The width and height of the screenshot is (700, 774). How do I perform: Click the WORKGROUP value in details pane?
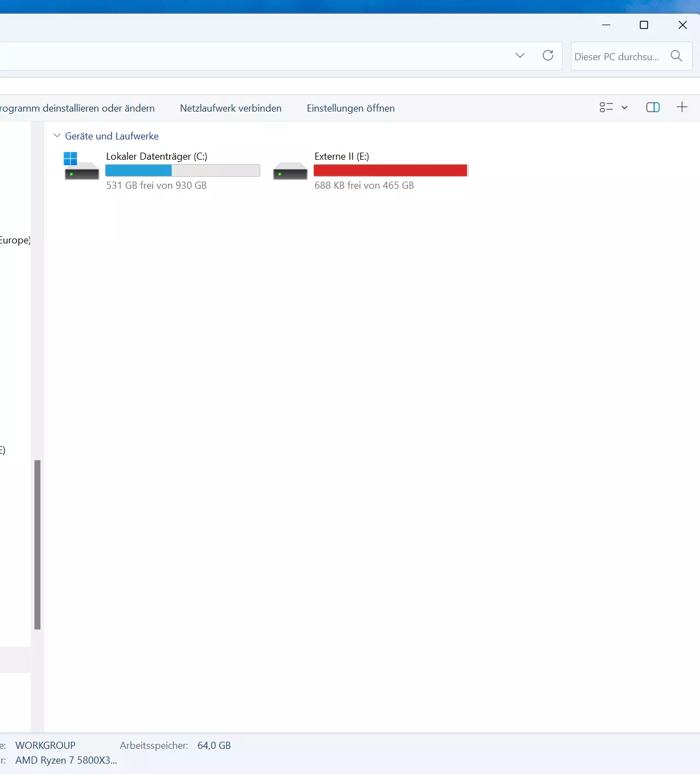tap(45, 746)
